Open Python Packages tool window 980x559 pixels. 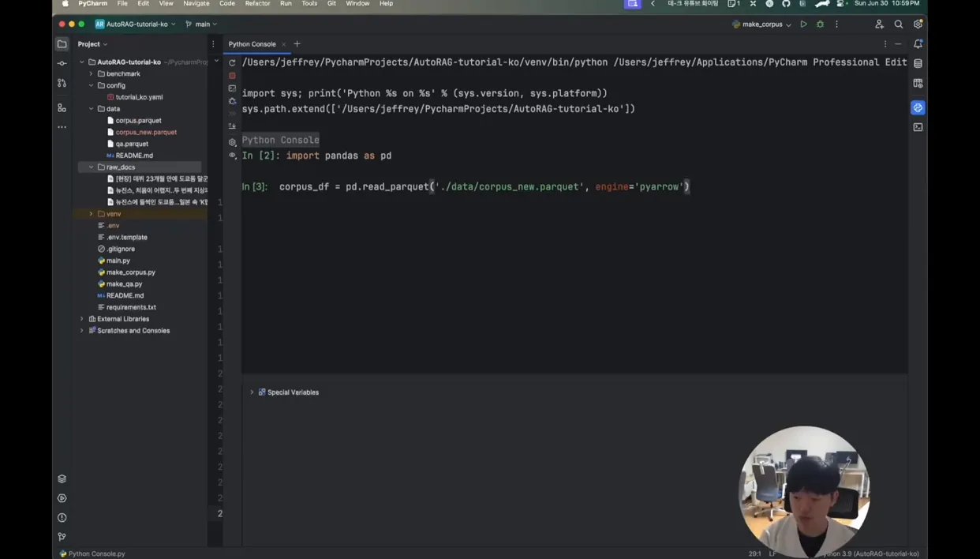(x=62, y=479)
